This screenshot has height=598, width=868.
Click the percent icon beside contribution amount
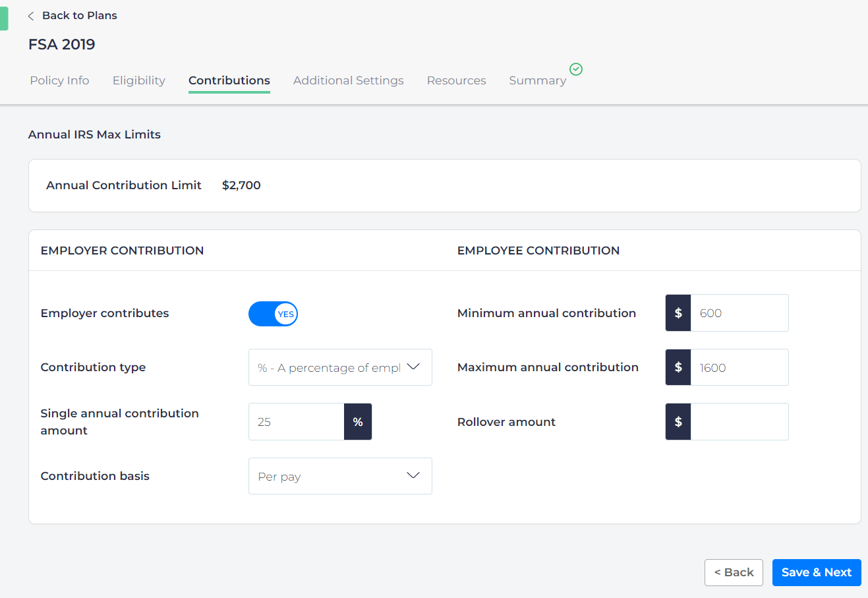coord(358,422)
